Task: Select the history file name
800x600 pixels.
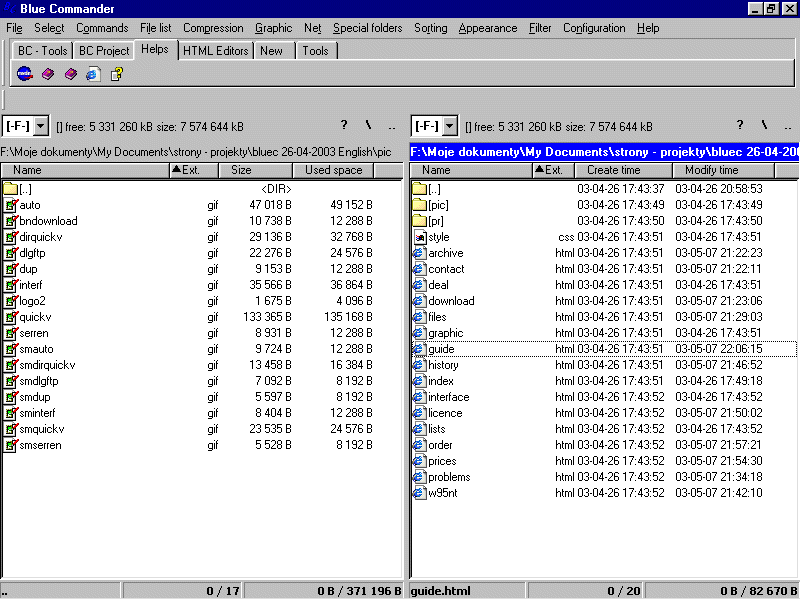Action: pos(443,365)
